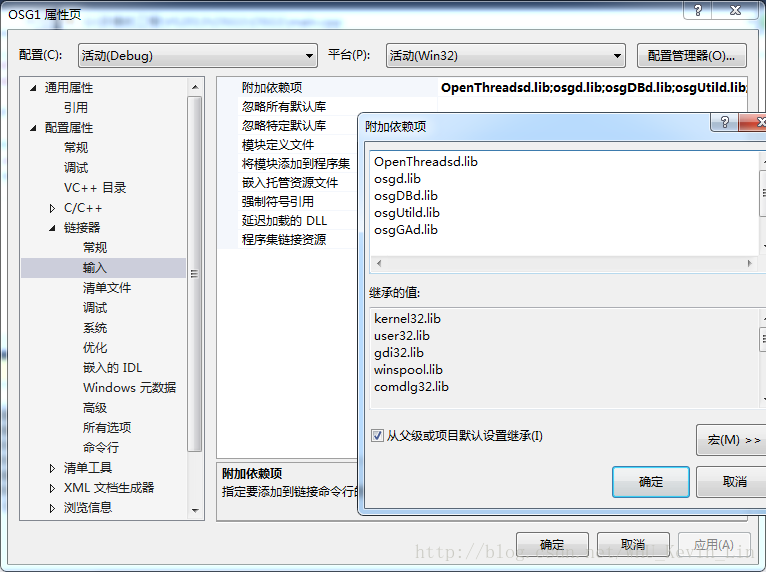Click user32.lib in inherited values
The height and width of the screenshot is (572, 766).
pyautogui.click(x=402, y=336)
